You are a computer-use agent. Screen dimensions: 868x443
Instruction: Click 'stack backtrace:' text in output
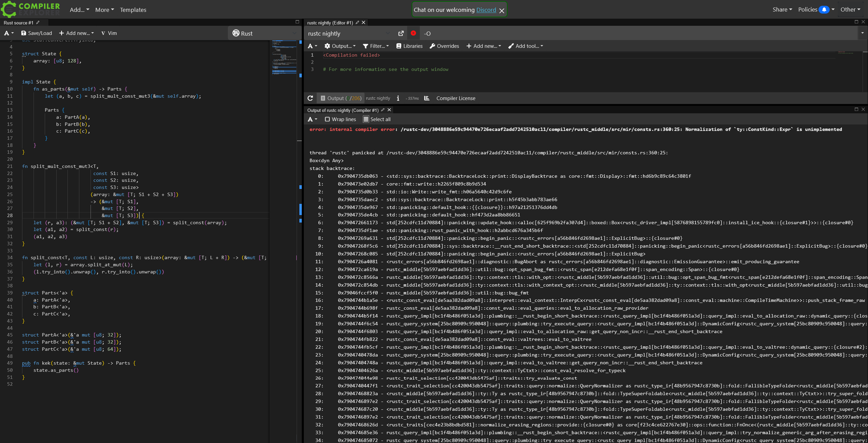332,168
